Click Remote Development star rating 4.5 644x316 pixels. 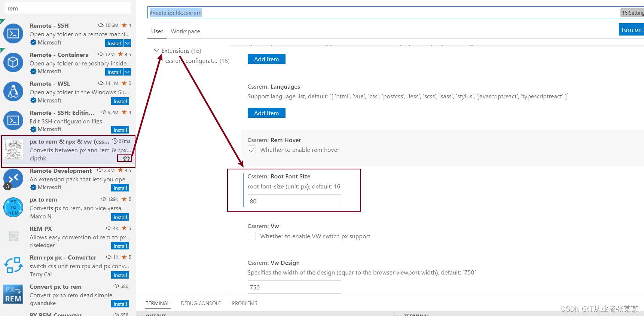tap(124, 170)
